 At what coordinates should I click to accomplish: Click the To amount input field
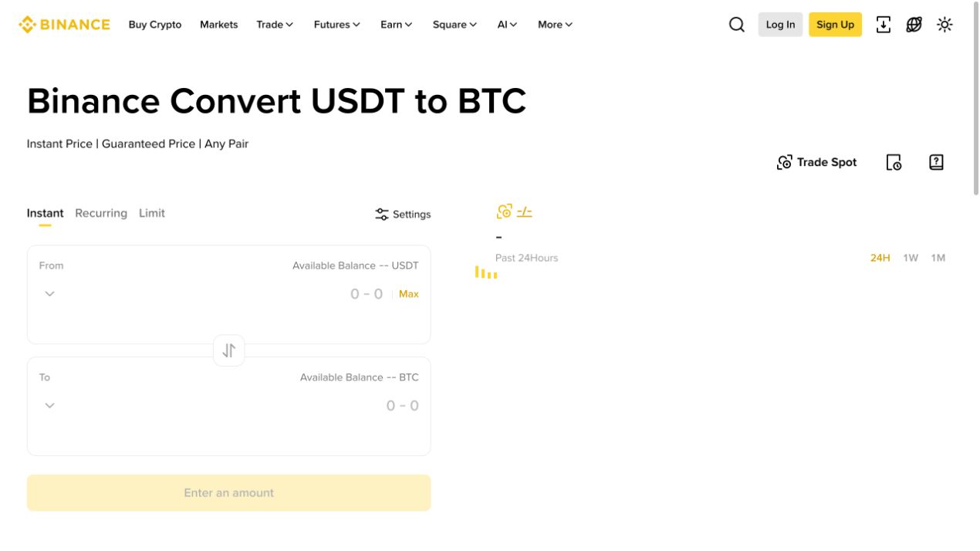(403, 406)
